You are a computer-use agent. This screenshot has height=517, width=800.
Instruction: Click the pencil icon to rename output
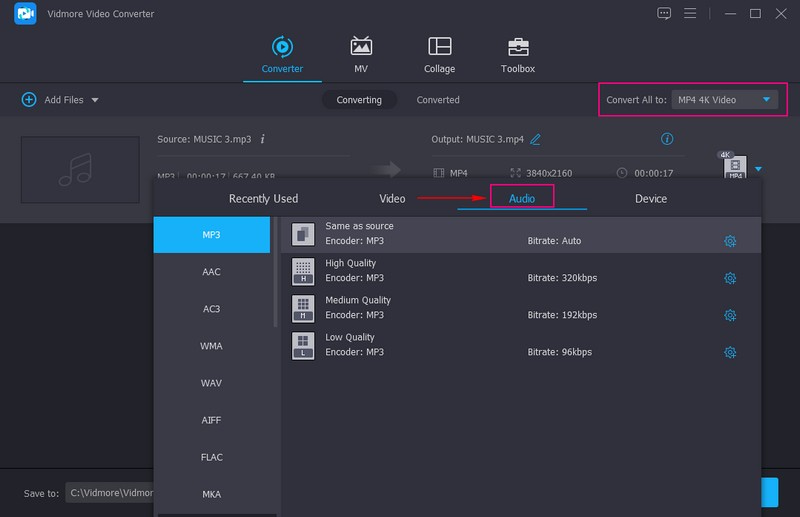[x=536, y=139]
